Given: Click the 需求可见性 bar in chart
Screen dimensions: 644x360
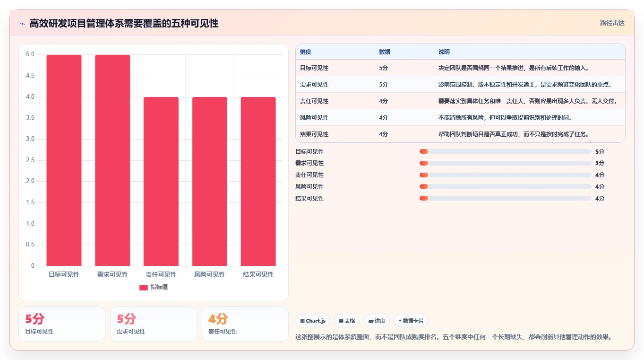Looking at the screenshot, I should [x=112, y=160].
